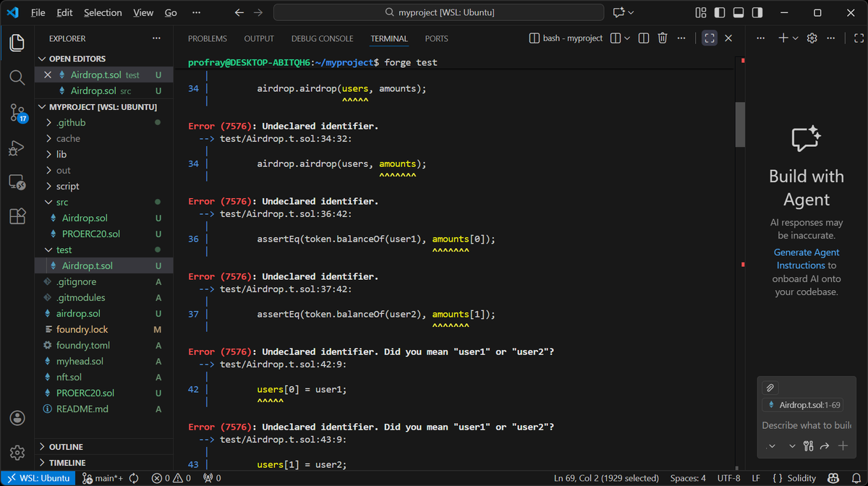Close Airdrop.t.sol in Open Editors
Image resolution: width=868 pixels, height=486 pixels.
click(x=48, y=74)
